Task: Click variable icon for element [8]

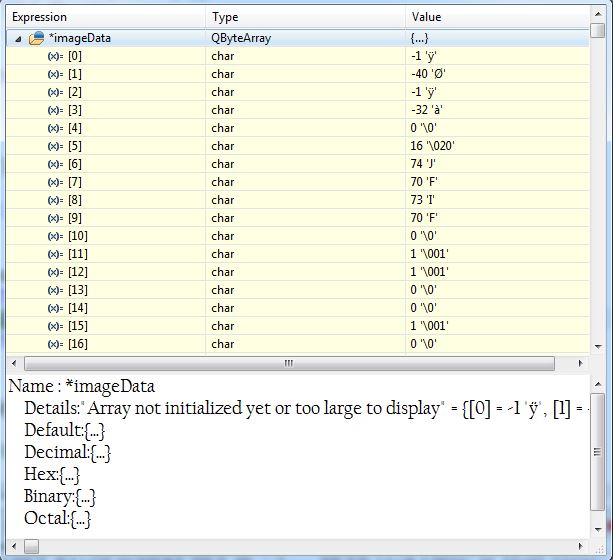Action: click(x=55, y=200)
